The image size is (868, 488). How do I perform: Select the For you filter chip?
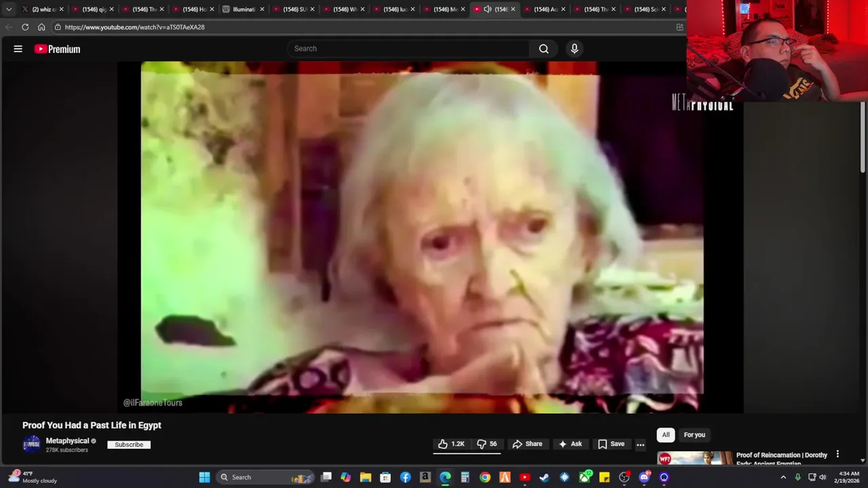pos(694,434)
